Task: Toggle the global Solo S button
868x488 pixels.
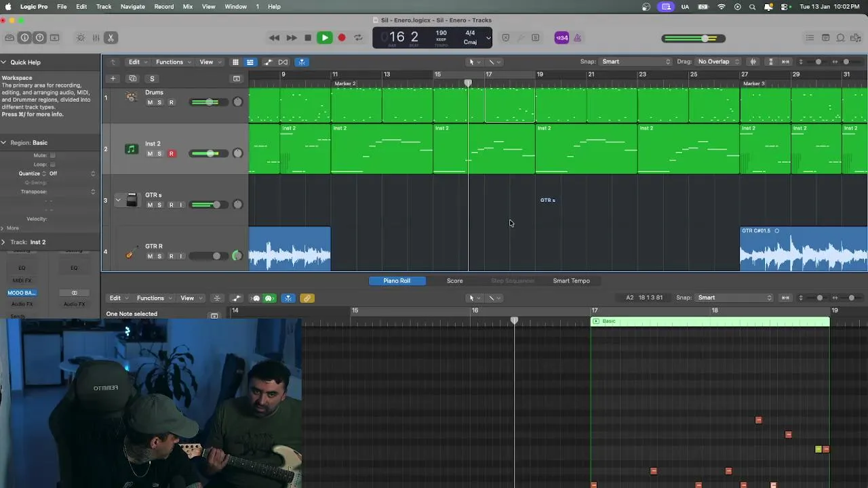Action: 152,79
